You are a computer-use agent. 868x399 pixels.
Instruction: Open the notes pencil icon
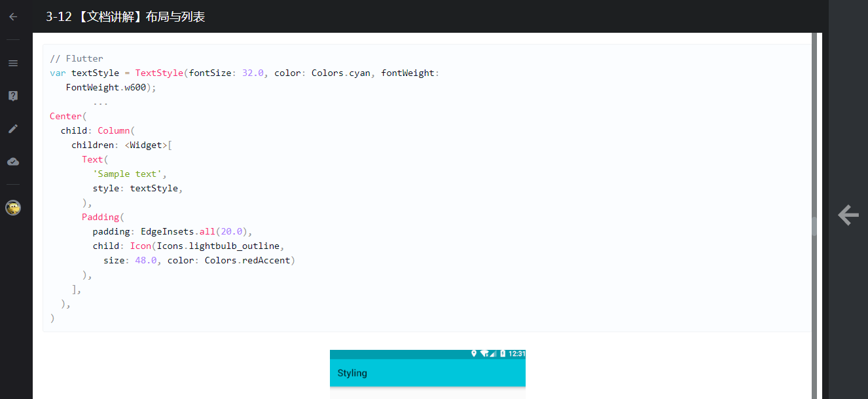pos(13,128)
